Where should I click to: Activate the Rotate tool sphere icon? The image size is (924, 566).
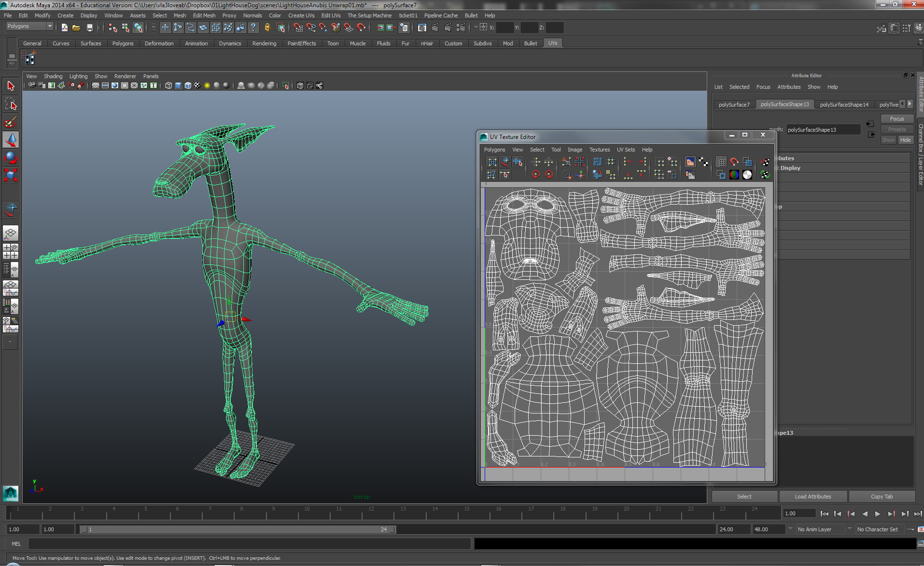(11, 157)
